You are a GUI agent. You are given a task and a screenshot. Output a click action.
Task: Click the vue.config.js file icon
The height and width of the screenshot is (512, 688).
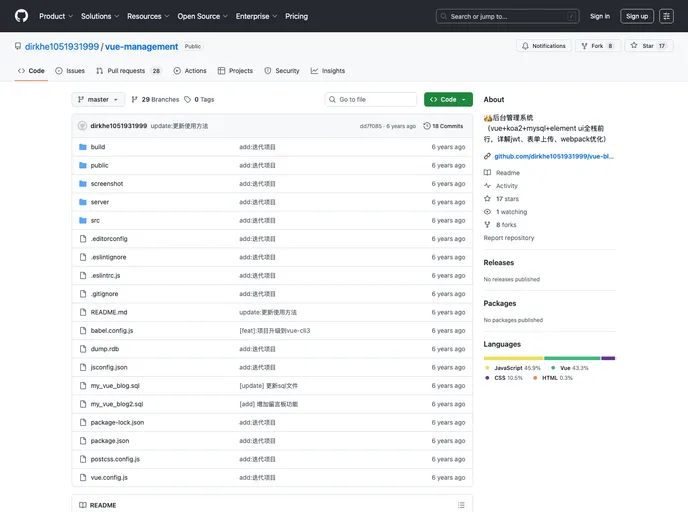[82, 478]
